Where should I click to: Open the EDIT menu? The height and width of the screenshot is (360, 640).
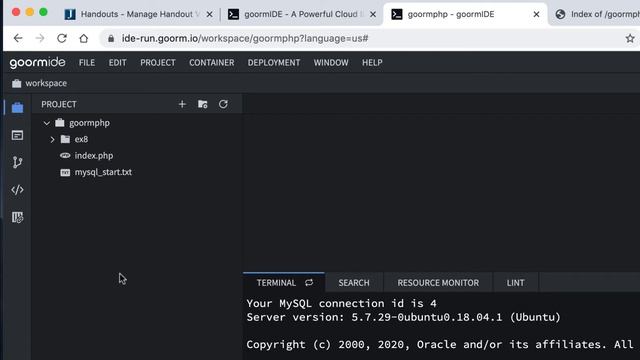point(118,62)
